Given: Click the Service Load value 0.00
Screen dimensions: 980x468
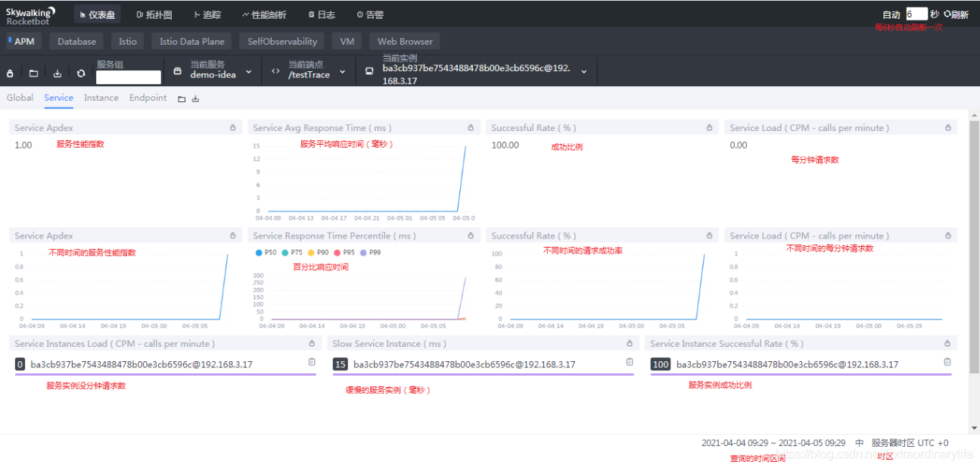Looking at the screenshot, I should [739, 145].
